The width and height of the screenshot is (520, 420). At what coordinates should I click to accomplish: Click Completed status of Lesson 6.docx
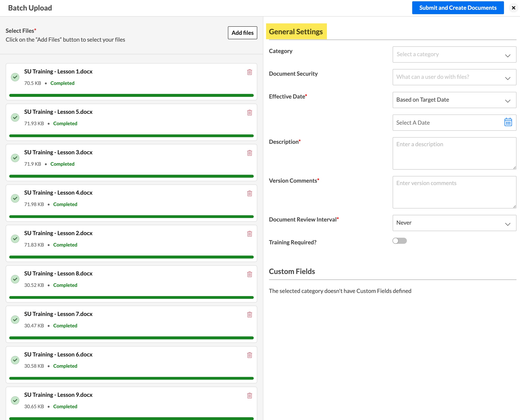coord(65,366)
